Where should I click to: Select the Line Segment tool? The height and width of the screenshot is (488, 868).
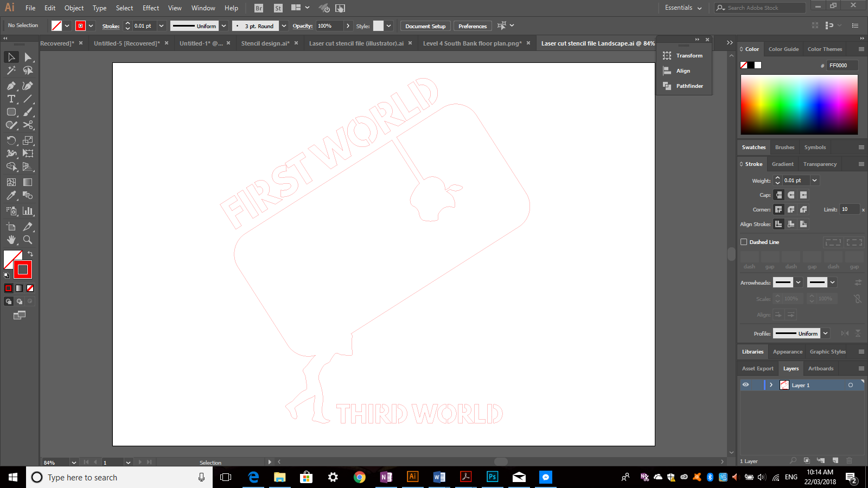[x=28, y=99]
